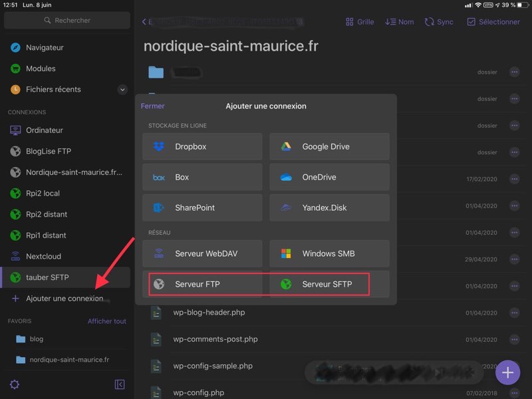Add a OneDrive connection

[x=329, y=177]
